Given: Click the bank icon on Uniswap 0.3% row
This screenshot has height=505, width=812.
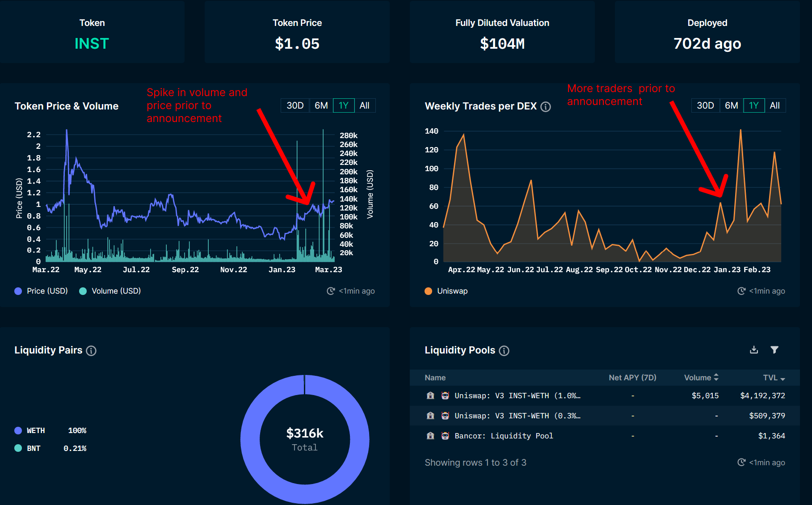Looking at the screenshot, I should click(x=430, y=416).
